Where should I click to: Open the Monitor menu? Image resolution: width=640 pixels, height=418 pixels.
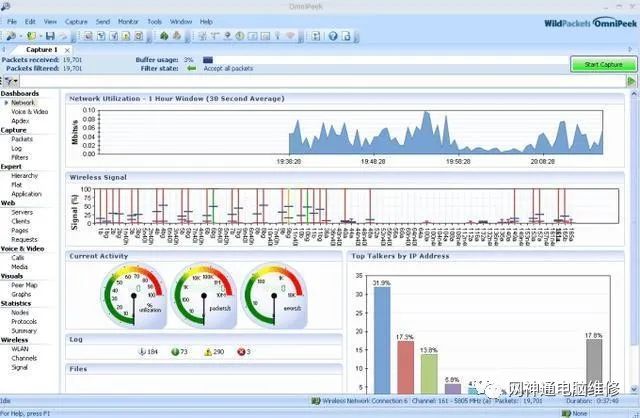[128, 22]
